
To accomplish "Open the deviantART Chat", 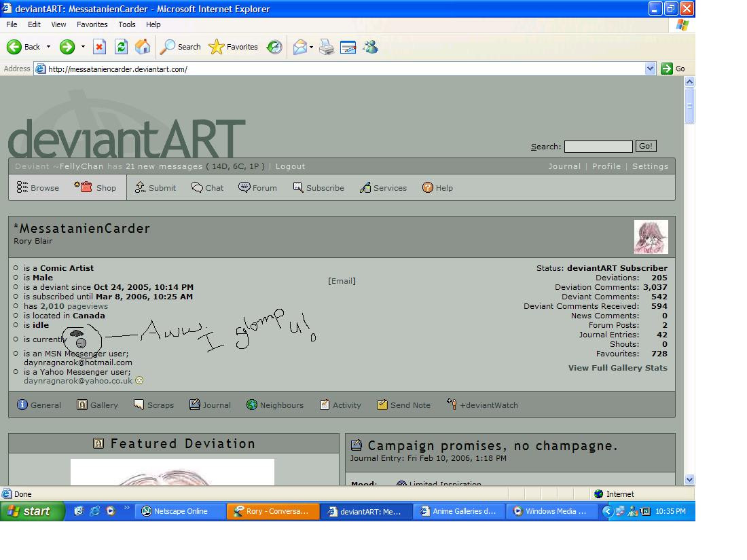I will pyautogui.click(x=206, y=187).
